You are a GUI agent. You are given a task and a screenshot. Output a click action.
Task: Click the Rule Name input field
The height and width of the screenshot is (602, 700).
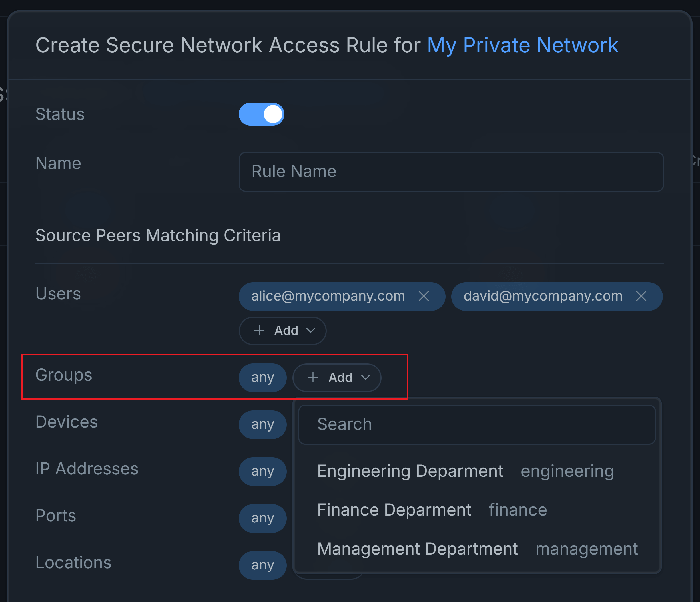(x=451, y=172)
